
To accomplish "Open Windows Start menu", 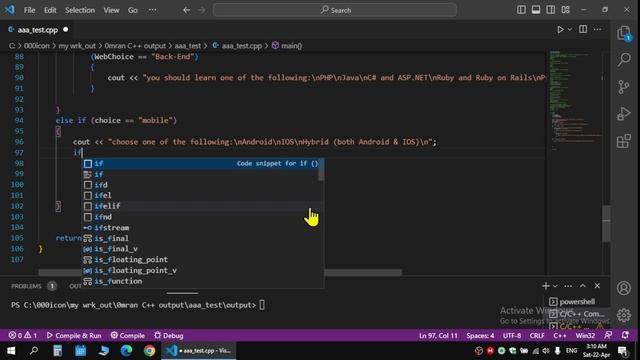I will 11,351.
